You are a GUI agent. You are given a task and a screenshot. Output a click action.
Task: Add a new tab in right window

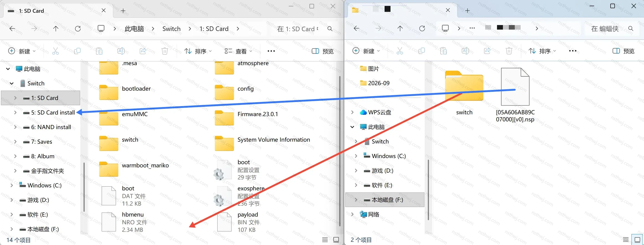tap(467, 10)
